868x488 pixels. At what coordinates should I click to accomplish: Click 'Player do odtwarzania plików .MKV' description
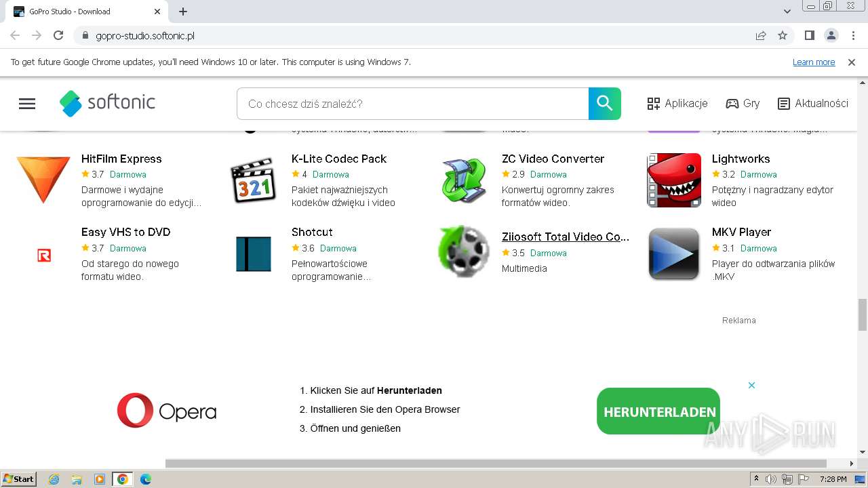click(773, 270)
